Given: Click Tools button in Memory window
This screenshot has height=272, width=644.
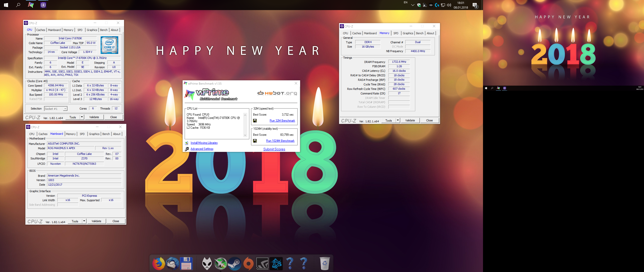Looking at the screenshot, I should coord(389,120).
